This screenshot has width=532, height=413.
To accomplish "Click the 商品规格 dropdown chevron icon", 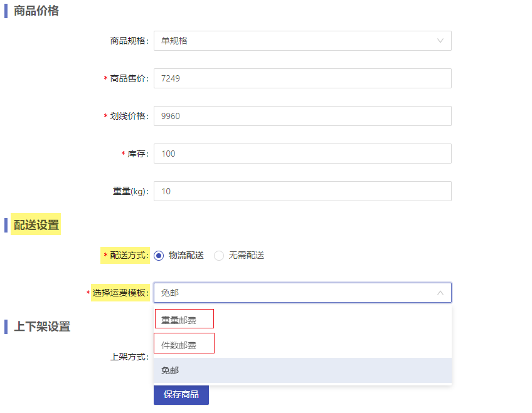I will coord(440,41).
